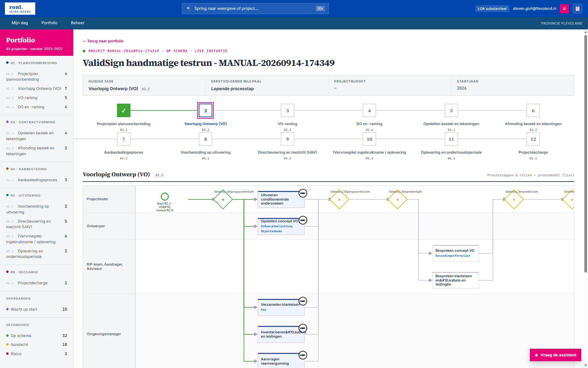Select the Projectdecharge sidebar item

(37, 283)
